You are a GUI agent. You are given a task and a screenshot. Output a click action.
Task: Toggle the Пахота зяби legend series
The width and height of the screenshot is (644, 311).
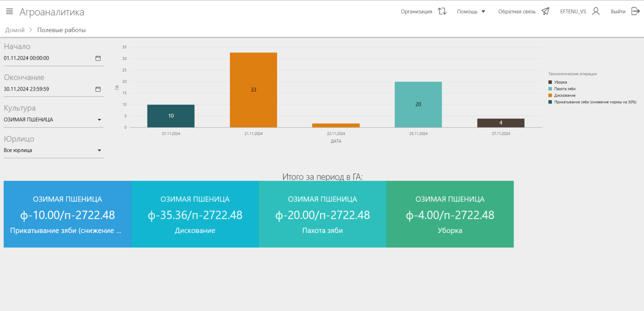click(x=564, y=89)
